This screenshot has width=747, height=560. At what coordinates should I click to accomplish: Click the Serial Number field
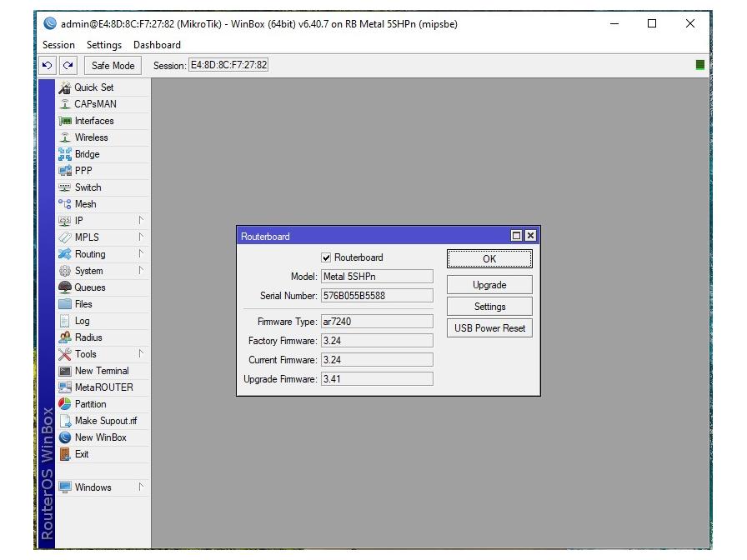point(377,296)
